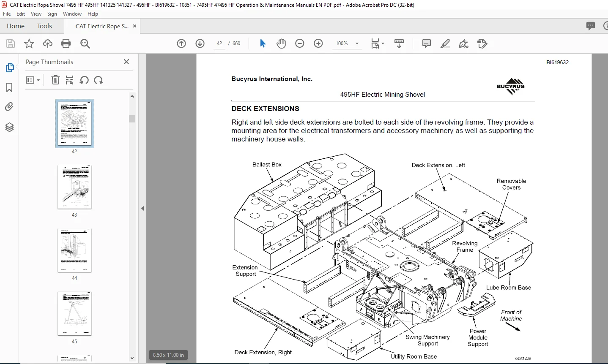The width and height of the screenshot is (608, 364).
Task: Click the Utility Room Base label
Action: click(414, 356)
